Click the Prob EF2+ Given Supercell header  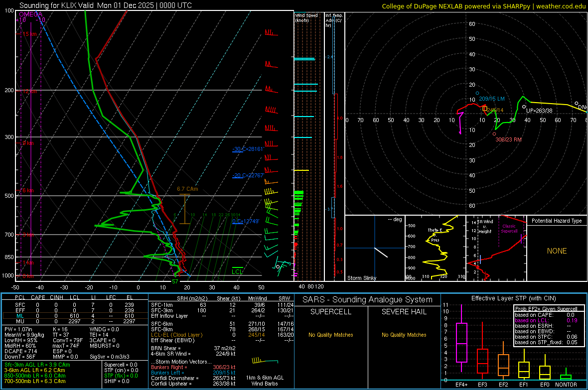[x=546, y=309]
